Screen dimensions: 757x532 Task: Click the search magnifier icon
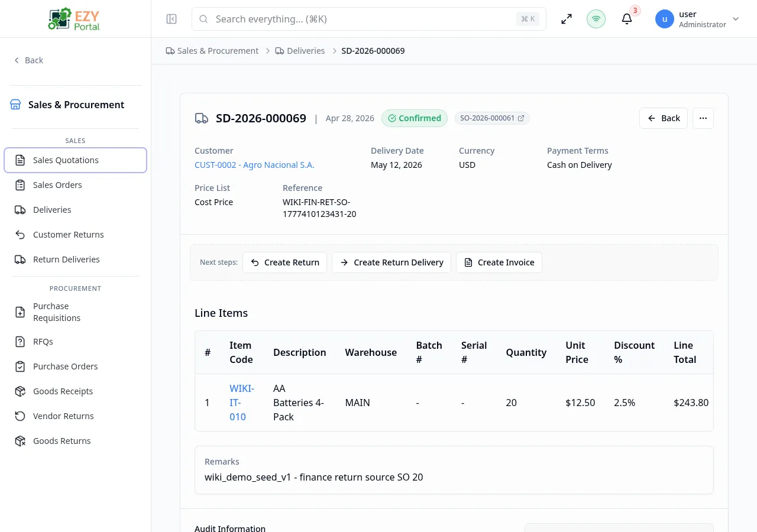203,19
